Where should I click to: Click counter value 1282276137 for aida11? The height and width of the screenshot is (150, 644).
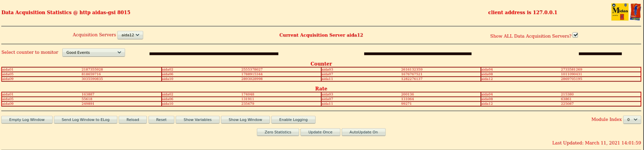pyautogui.click(x=412, y=79)
